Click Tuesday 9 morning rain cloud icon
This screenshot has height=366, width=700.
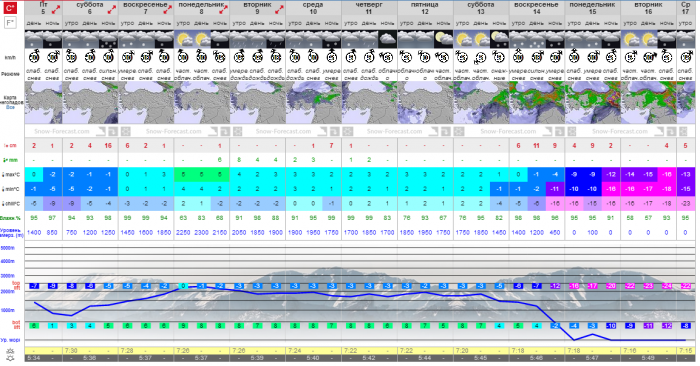[x=239, y=39]
